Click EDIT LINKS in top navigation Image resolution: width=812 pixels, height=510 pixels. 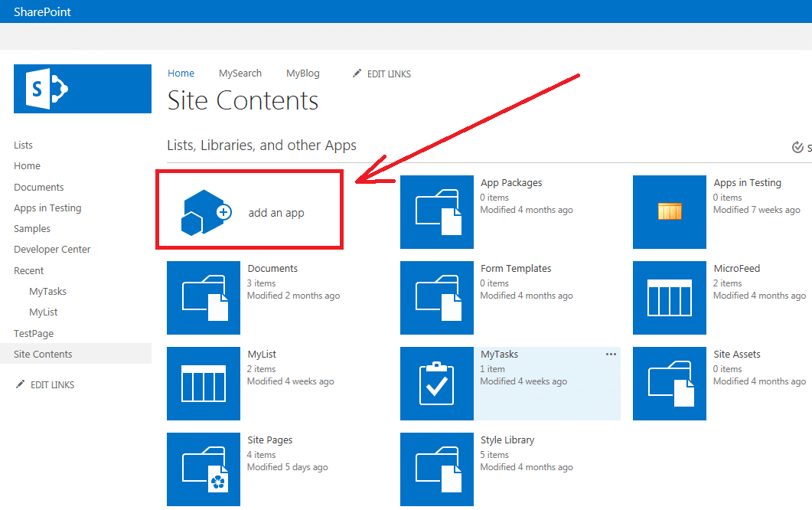389,74
